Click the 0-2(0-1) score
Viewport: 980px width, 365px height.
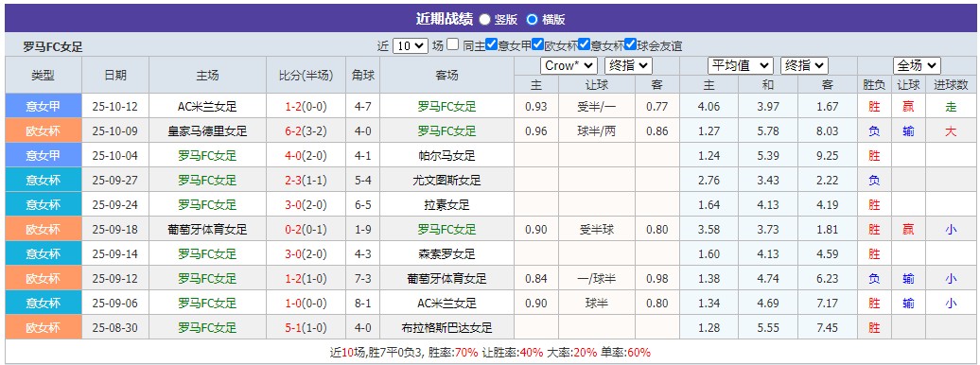[306, 230]
